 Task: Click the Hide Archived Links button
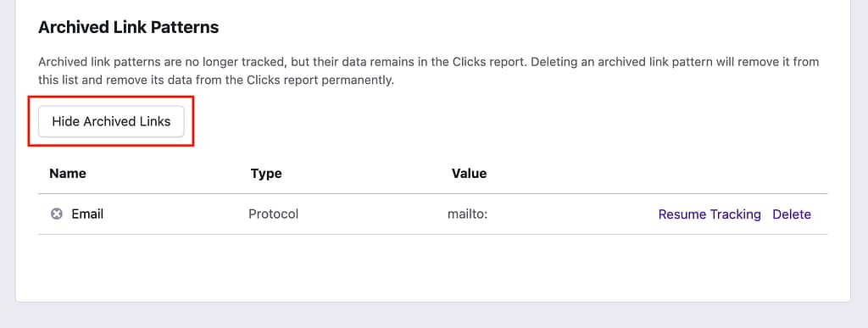pyautogui.click(x=111, y=121)
